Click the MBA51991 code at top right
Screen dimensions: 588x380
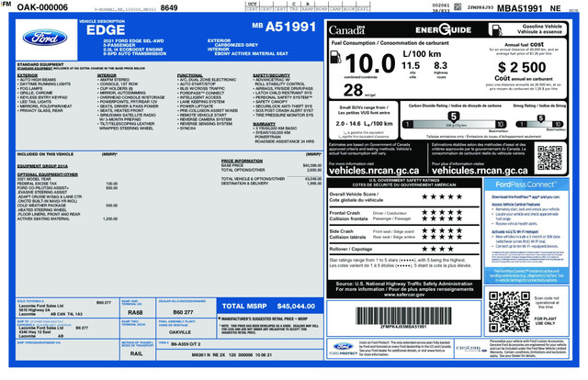point(520,8)
